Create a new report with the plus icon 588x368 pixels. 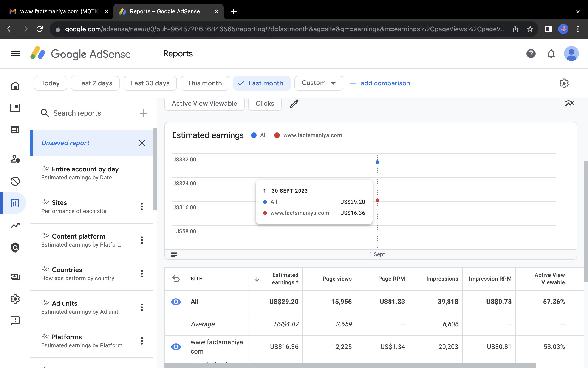point(144,113)
